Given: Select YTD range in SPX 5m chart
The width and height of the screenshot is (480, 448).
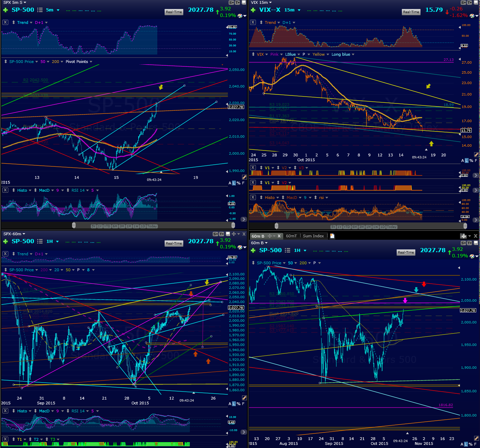Looking at the screenshot, I should [x=107, y=226].
